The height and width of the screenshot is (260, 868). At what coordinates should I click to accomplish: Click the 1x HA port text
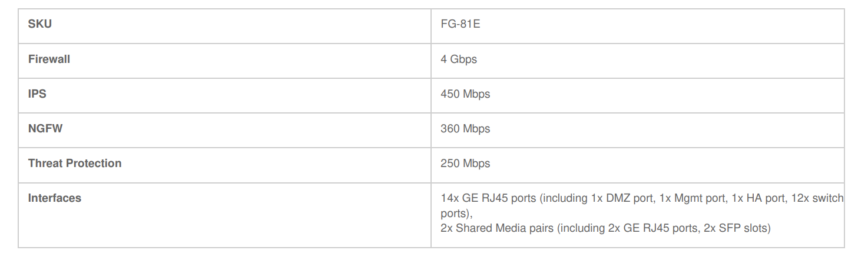(758, 198)
